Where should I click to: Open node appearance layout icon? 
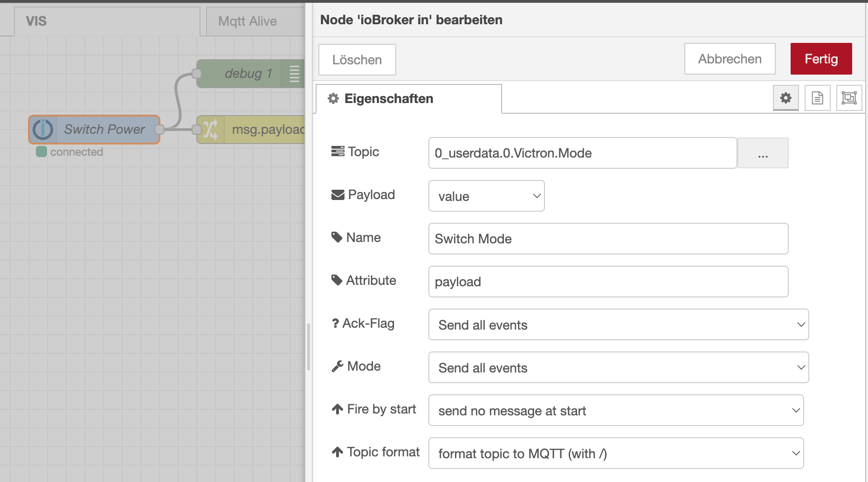[849, 98]
